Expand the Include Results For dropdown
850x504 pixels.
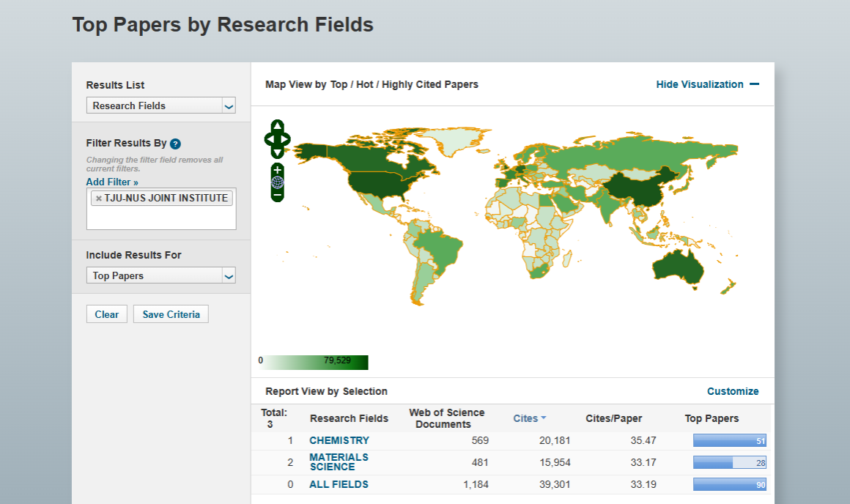[x=160, y=276]
